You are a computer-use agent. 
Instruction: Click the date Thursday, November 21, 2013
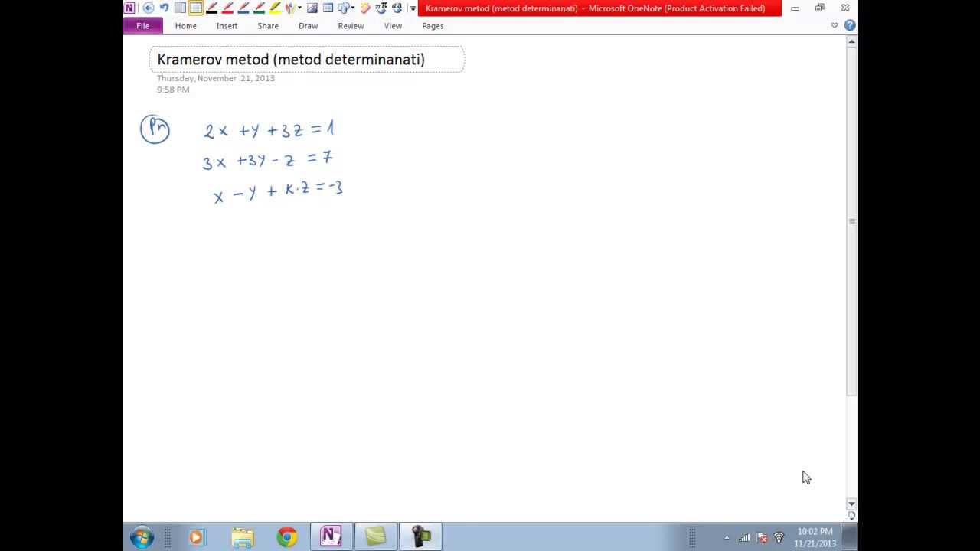tap(216, 78)
